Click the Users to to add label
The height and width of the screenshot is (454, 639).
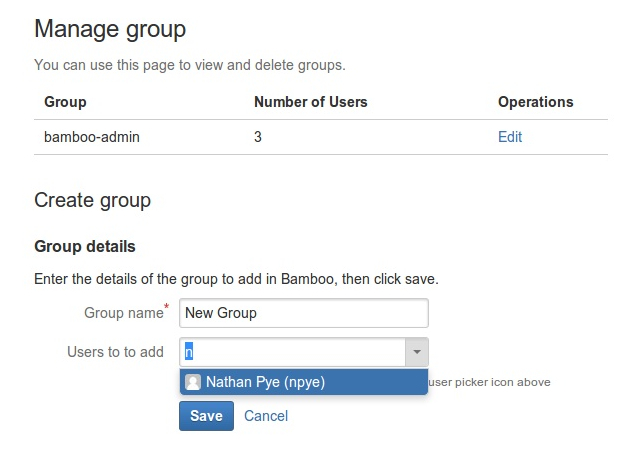115,352
